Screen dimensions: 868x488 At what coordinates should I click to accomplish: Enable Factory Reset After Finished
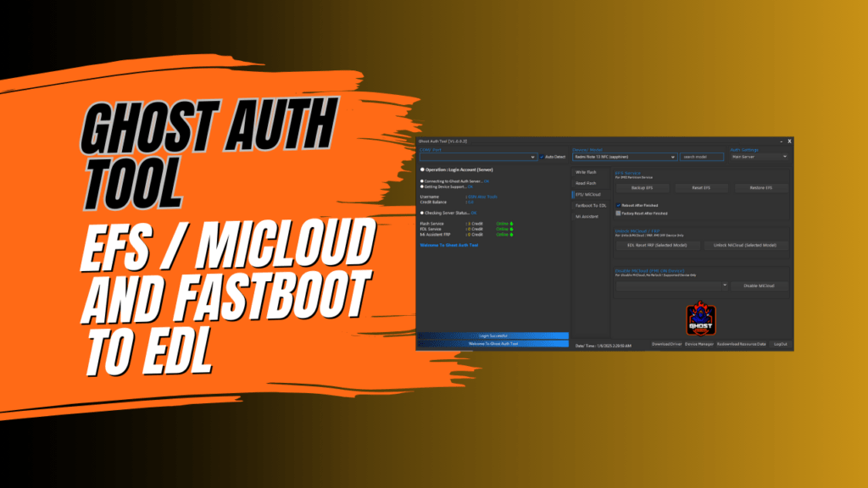(617, 213)
